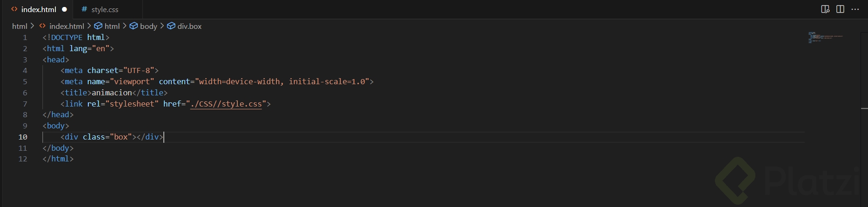Open the div.box breadcrumb dropdown
The height and width of the screenshot is (207, 868).
pyautogui.click(x=189, y=26)
